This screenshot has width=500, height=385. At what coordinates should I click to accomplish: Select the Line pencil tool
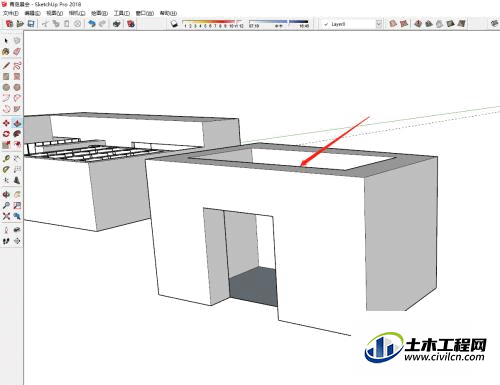[6, 65]
